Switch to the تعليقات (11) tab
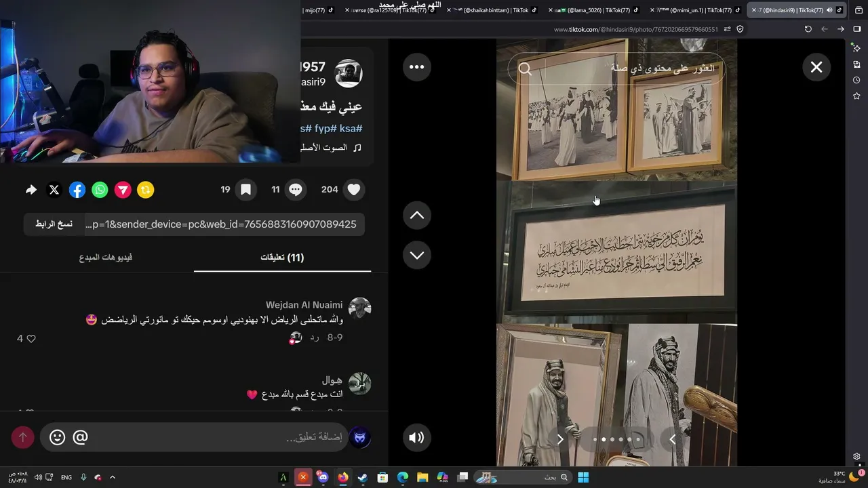Image resolution: width=868 pixels, height=488 pixels. (282, 258)
